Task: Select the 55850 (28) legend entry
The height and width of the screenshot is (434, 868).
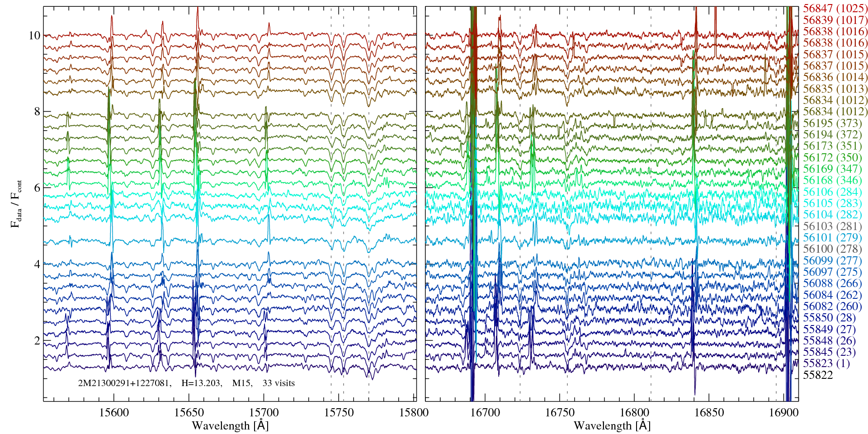Action: [x=829, y=318]
